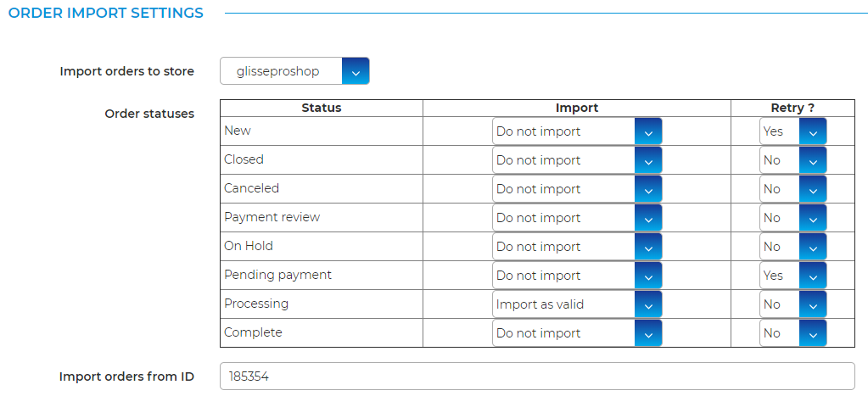Click the Import column header
The image size is (868, 396).
pos(577,108)
